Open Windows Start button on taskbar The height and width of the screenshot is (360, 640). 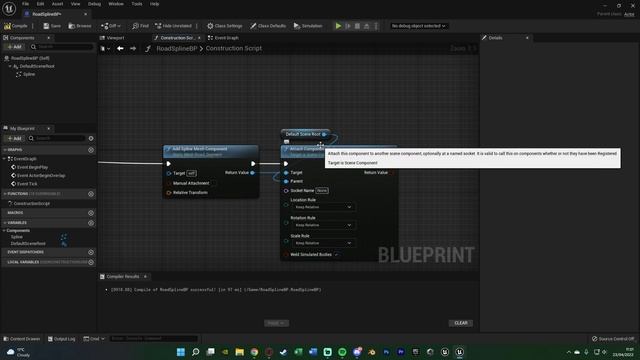click(180, 352)
